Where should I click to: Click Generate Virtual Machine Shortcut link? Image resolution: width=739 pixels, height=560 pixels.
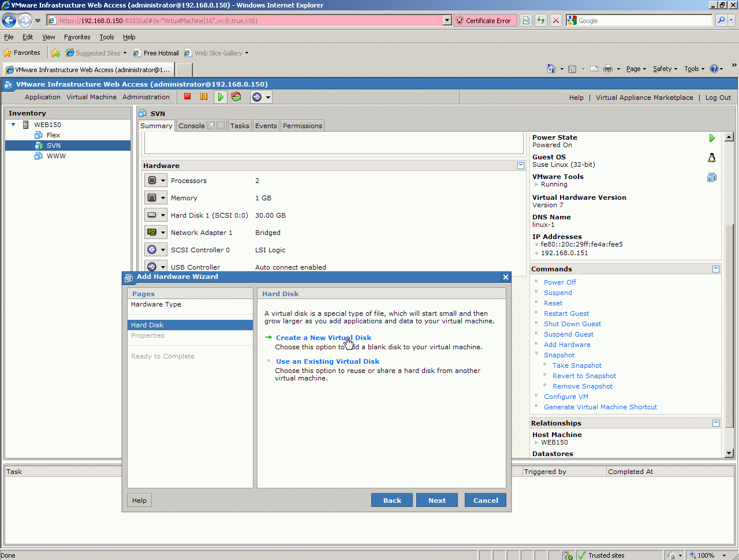(x=600, y=407)
